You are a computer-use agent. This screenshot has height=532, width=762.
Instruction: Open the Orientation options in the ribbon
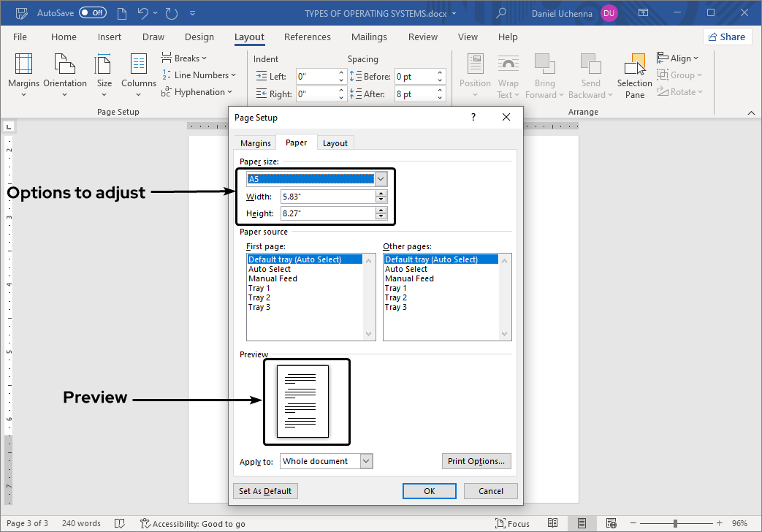pos(65,67)
